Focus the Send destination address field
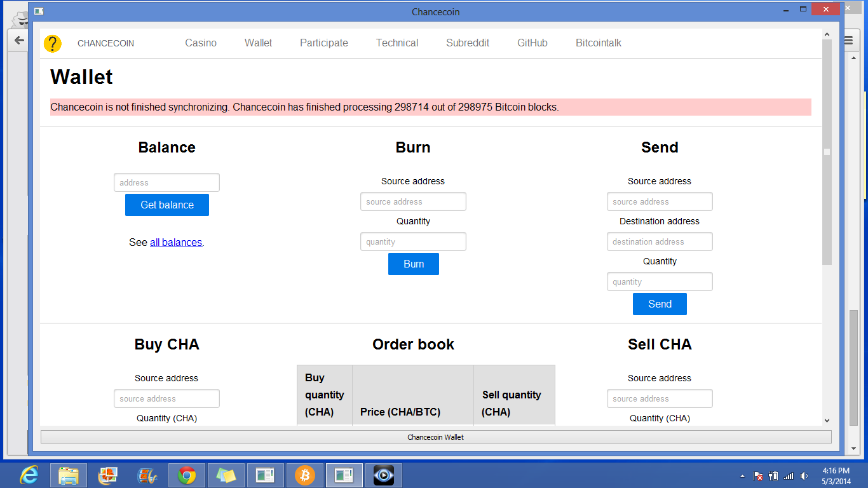868x488 pixels. (x=660, y=241)
